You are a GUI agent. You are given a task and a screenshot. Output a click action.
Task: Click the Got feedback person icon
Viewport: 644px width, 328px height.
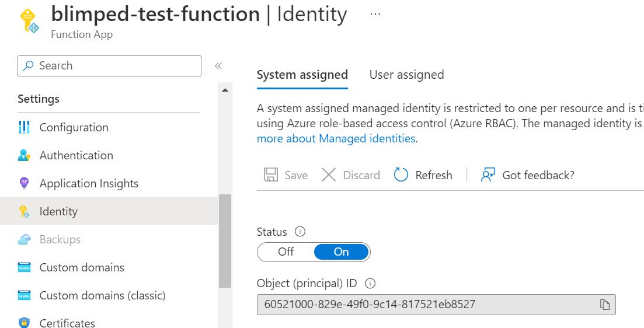(488, 175)
